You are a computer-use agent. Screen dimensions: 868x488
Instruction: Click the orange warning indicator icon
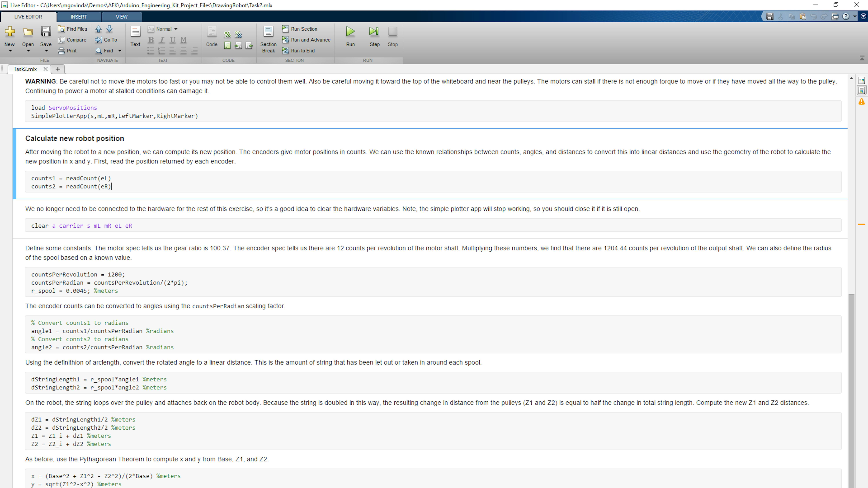click(862, 102)
